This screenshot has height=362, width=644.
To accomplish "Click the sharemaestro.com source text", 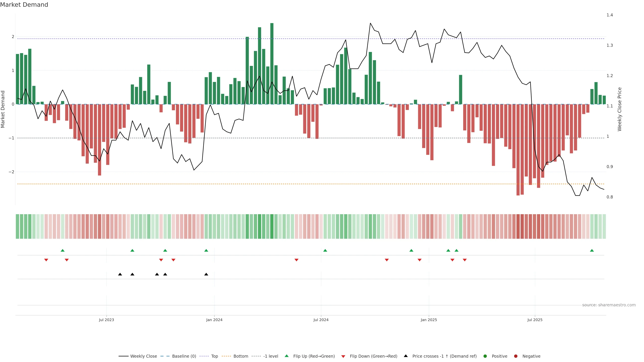I will pos(609,305).
